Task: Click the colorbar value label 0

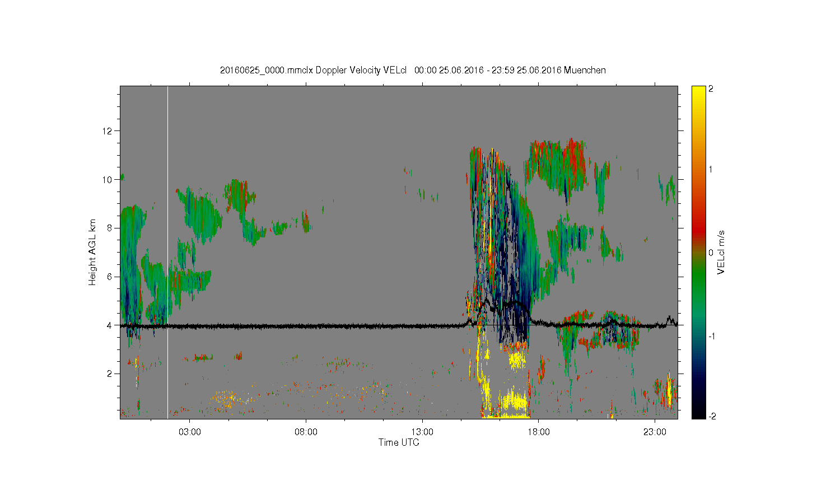Action: coord(711,253)
